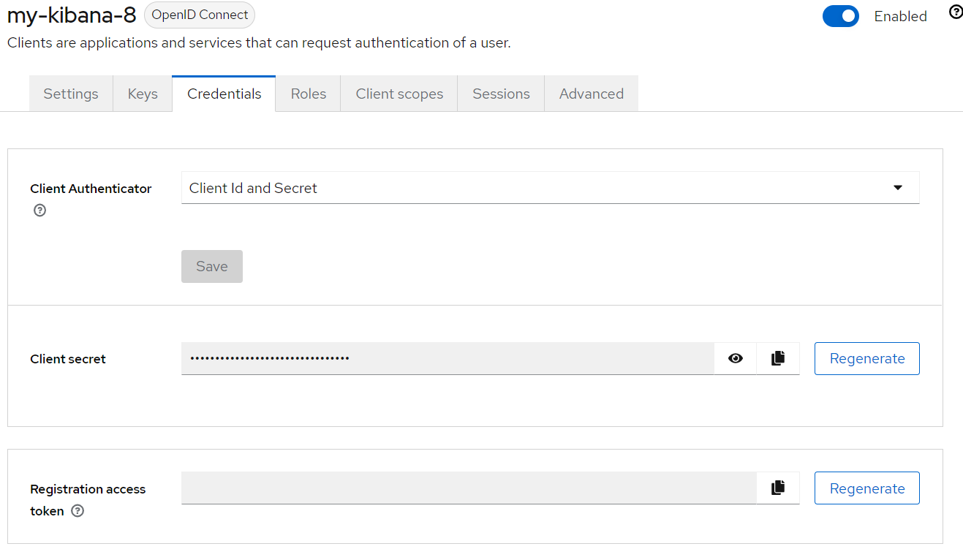Disable the client with Enabled switch
Image resolution: width=963 pixels, height=560 pixels.
pyautogui.click(x=840, y=16)
